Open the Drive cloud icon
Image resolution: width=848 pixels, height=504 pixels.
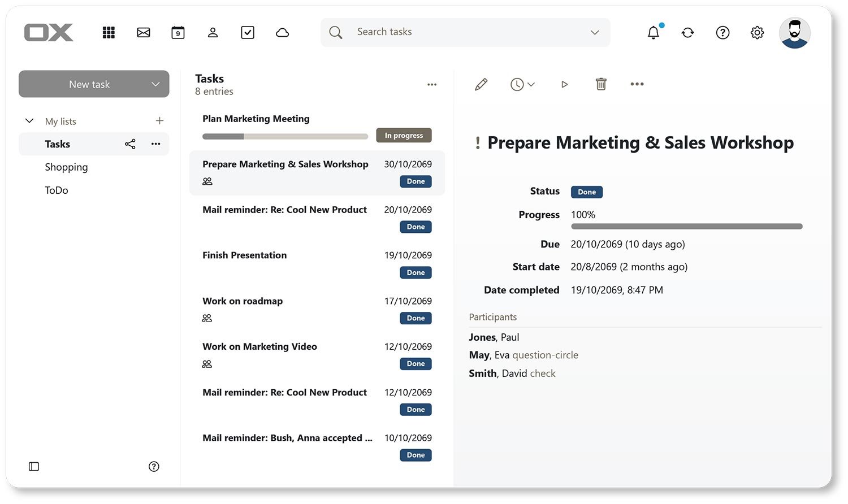point(282,32)
